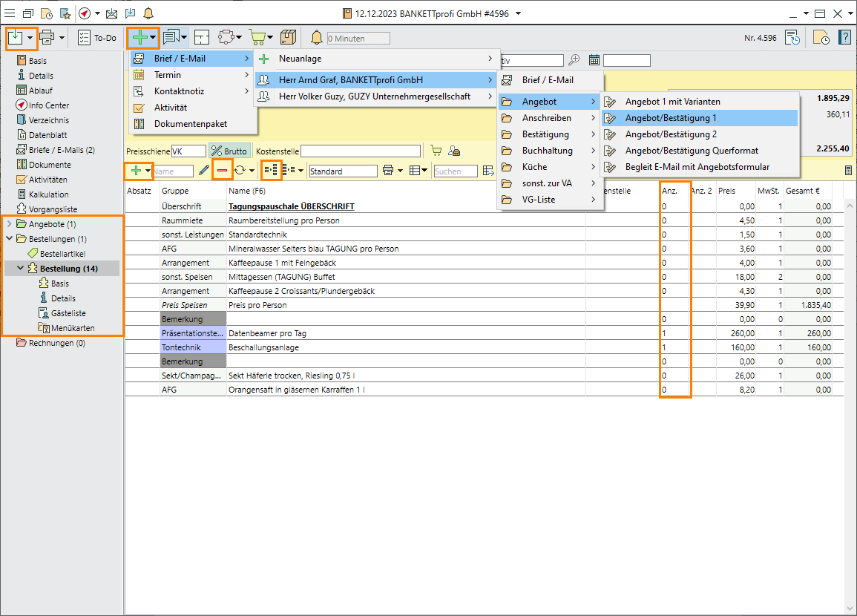This screenshot has height=616, width=857.
Task: Click the calendar icon next to date field
Action: (x=594, y=60)
